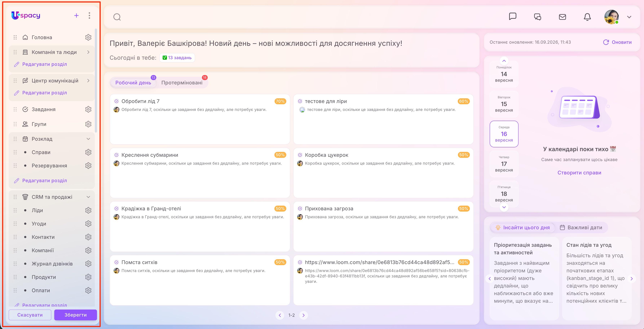Open the 13 завдань badge
Image resolution: width=644 pixels, height=329 pixels.
click(177, 58)
